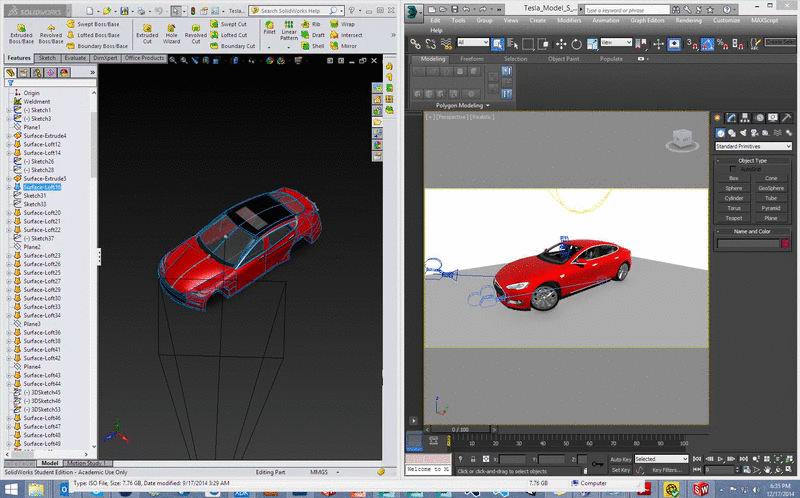Toggle Percent Snap in 3ds Max
Image resolution: width=800 pixels, height=498 pixels.
[x=722, y=44]
